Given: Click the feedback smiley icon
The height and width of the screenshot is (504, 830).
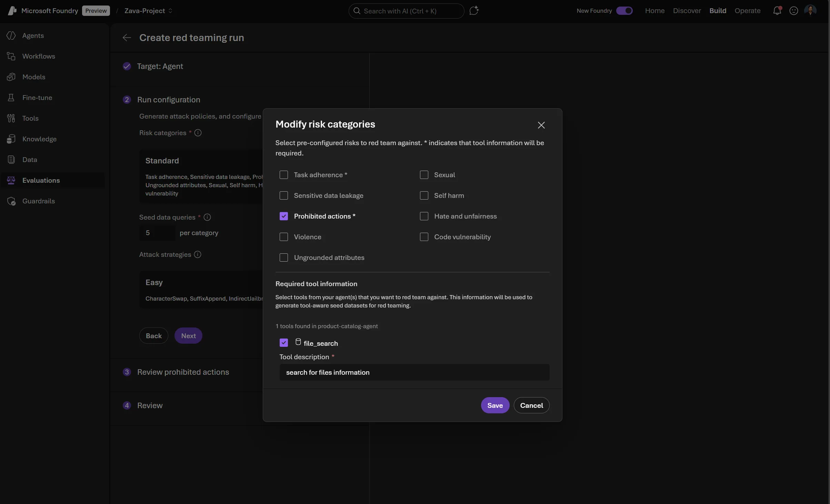Looking at the screenshot, I should (793, 11).
